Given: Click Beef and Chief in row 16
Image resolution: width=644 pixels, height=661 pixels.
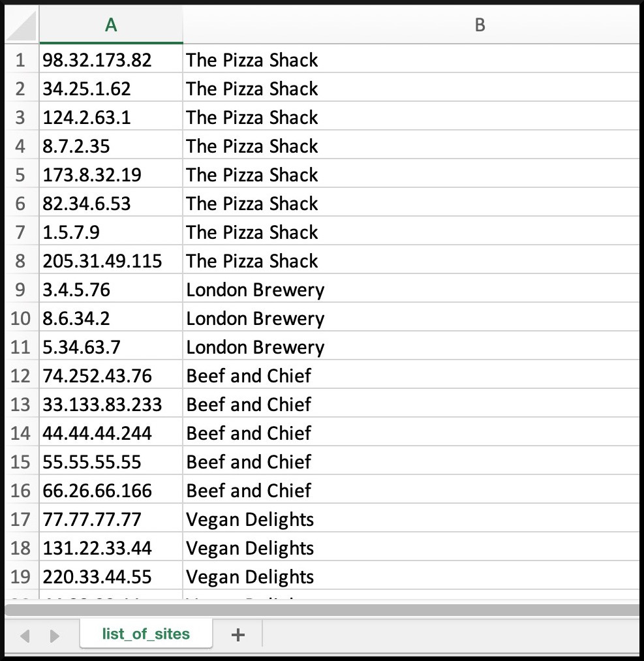Looking at the screenshot, I should [411, 490].
